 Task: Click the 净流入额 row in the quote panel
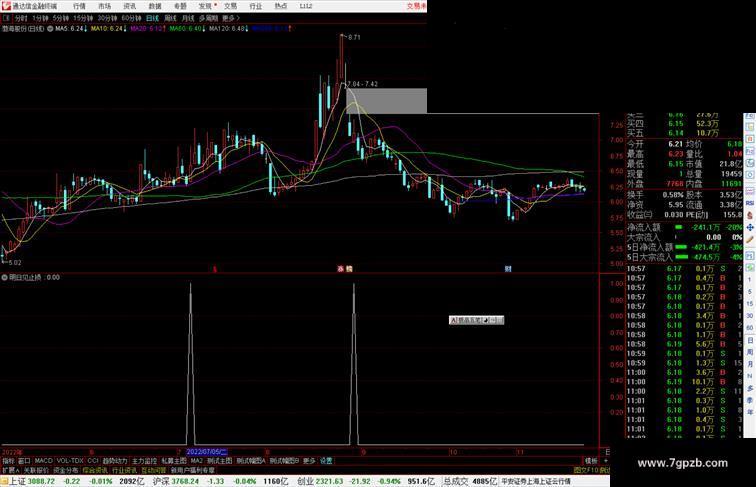click(685, 227)
